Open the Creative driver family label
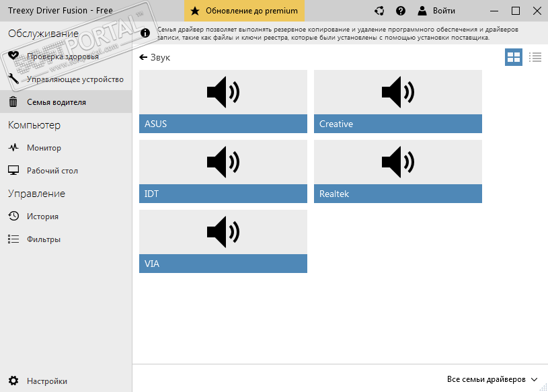The width and height of the screenshot is (548, 392). (x=397, y=124)
